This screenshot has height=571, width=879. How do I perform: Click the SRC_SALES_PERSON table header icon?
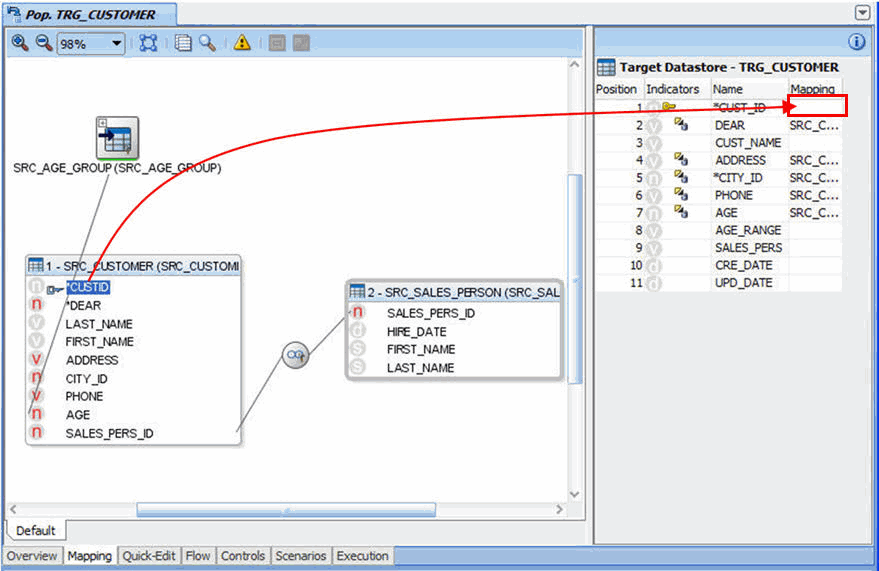pyautogui.click(x=357, y=291)
